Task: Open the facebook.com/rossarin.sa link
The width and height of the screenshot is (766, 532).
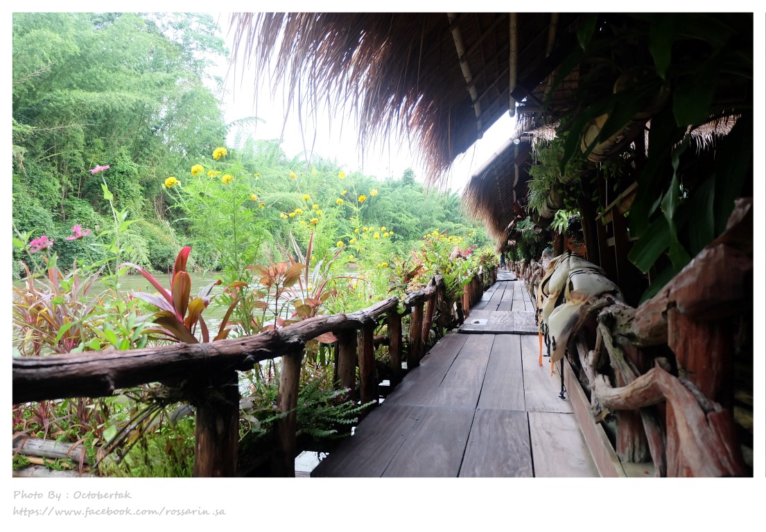Action: click(x=119, y=511)
